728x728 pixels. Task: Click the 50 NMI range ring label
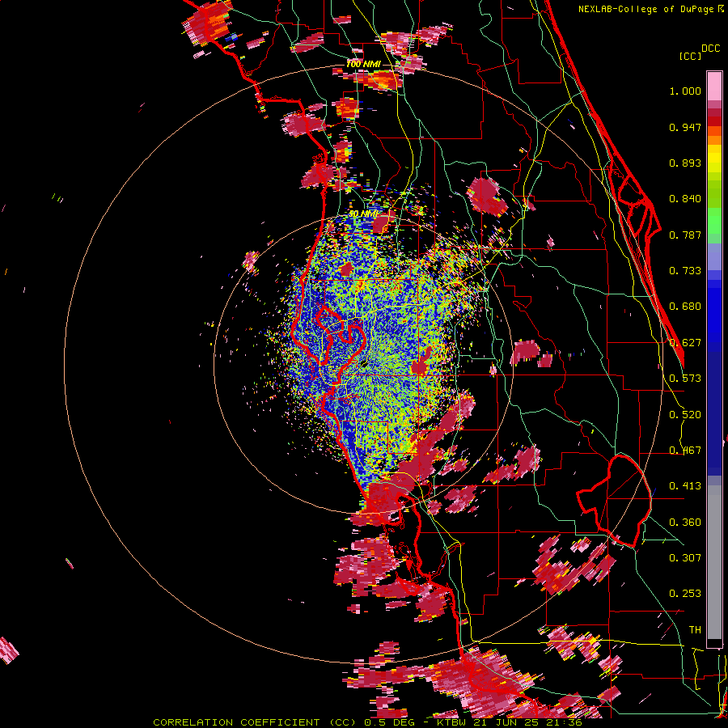pyautogui.click(x=363, y=214)
